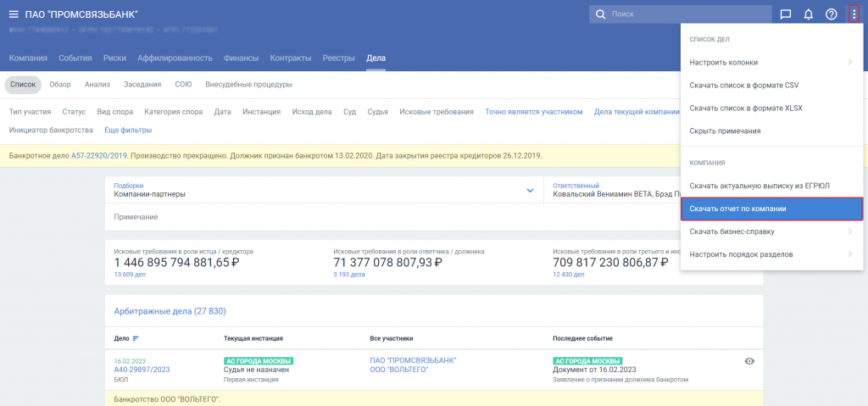The image size is (868, 406).
Task: Click the search magnifier icon
Action: coord(600,14)
